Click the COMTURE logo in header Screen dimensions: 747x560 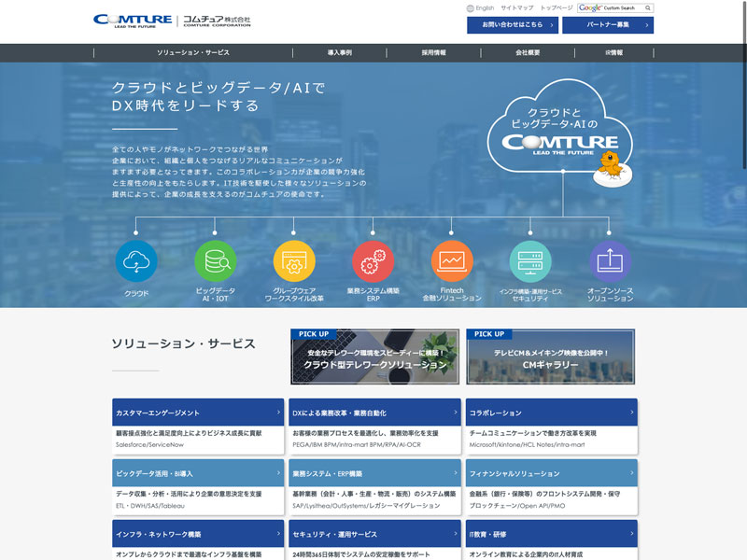pyautogui.click(x=132, y=21)
